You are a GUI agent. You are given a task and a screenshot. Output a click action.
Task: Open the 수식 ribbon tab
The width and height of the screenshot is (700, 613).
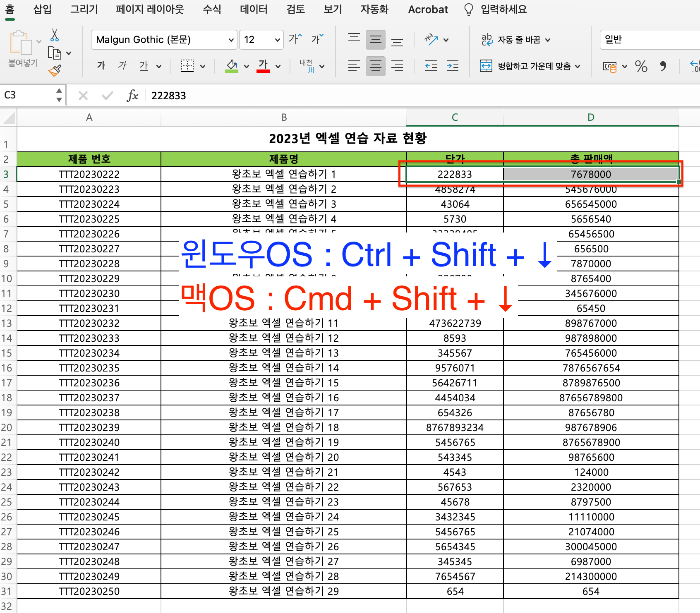(212, 9)
